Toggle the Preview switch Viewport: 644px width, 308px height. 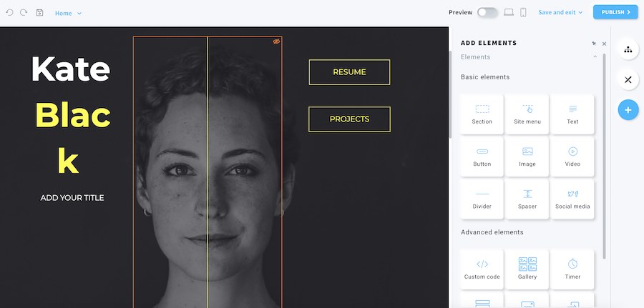[x=487, y=12]
